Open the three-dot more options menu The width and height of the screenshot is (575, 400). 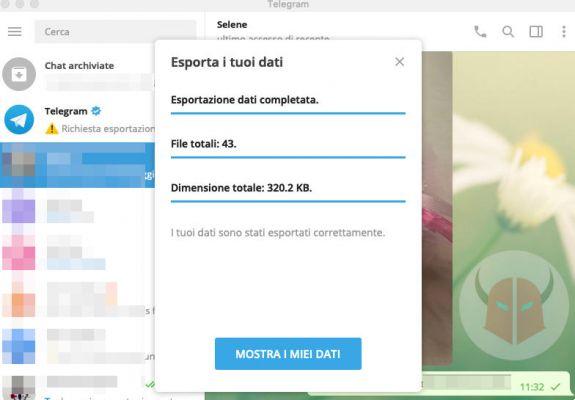click(x=564, y=32)
